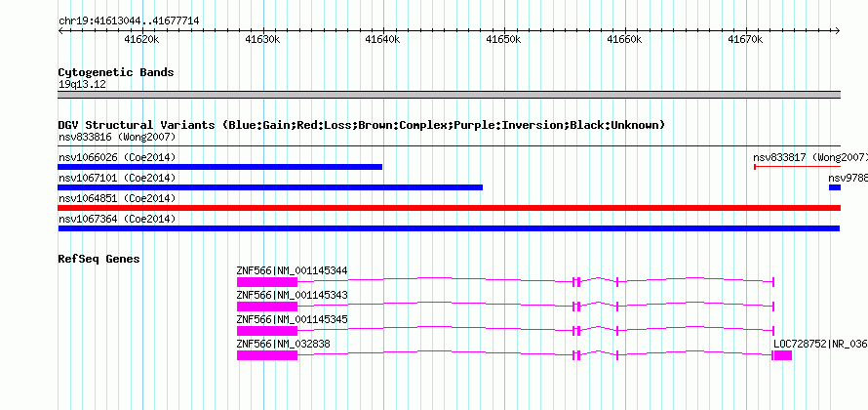Select the DGV Structural Variants track title
This screenshot has width=868, height=410.
coord(362,125)
